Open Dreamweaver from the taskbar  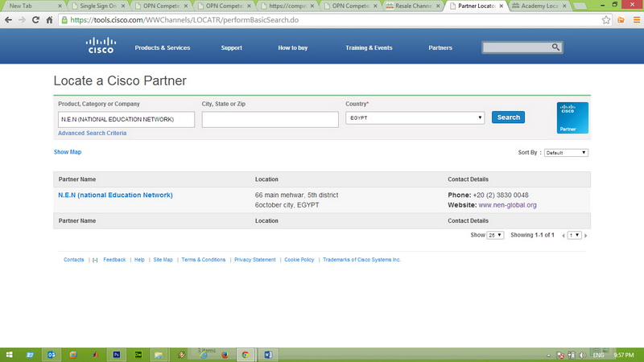[x=138, y=355]
